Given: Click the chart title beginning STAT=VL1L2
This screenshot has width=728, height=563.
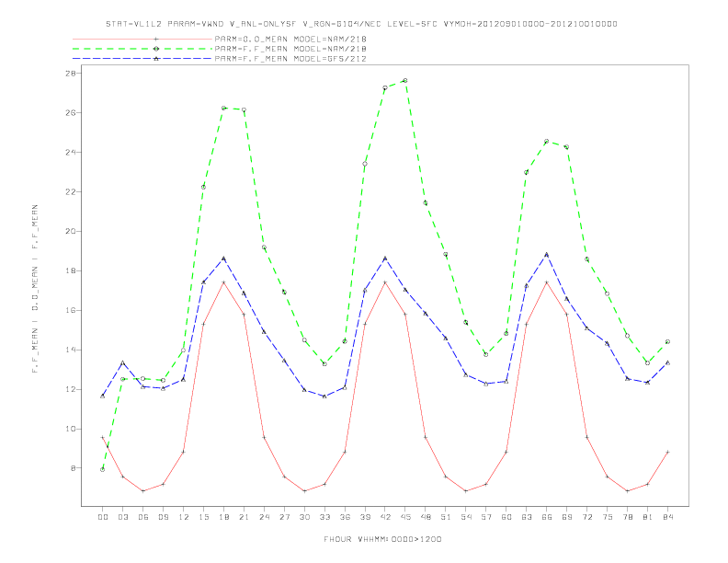Looking at the screenshot, I should 361,24.
